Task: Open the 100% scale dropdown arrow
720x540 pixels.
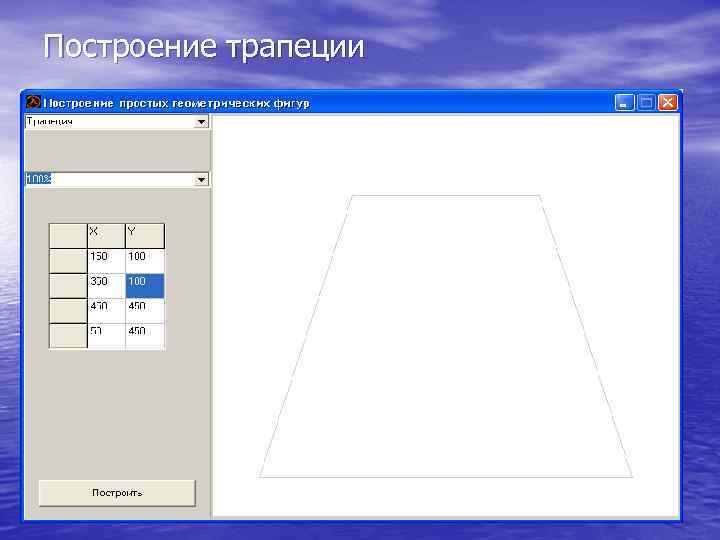Action: (201, 180)
